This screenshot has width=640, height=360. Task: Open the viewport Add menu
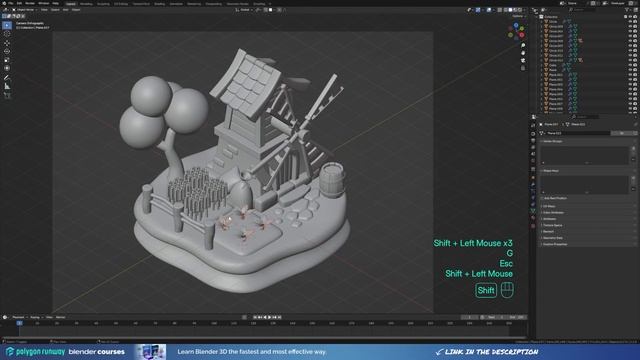click(65, 10)
